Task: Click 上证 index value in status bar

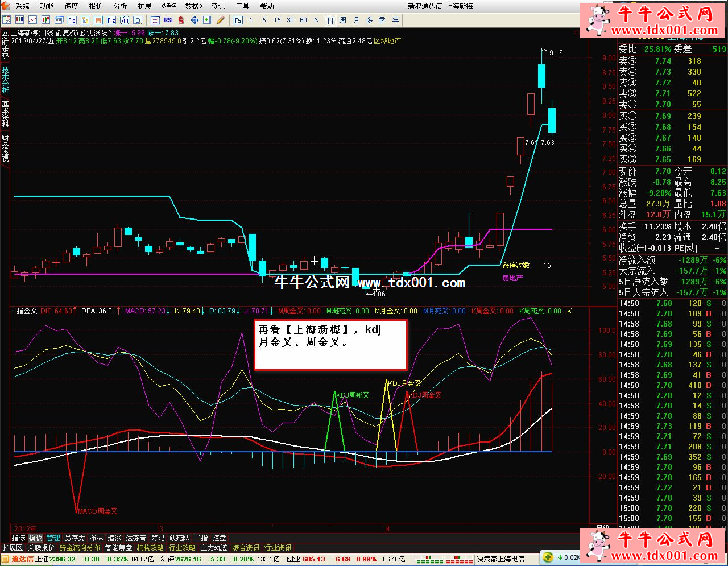Action: click(x=63, y=559)
